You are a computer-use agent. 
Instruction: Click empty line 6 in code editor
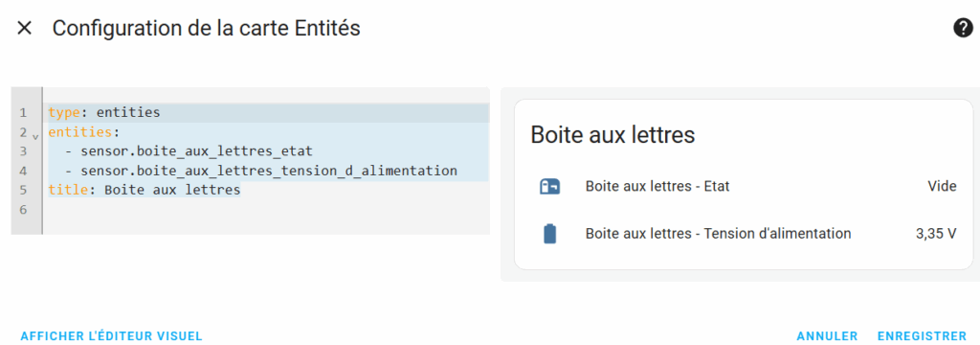tap(269, 210)
